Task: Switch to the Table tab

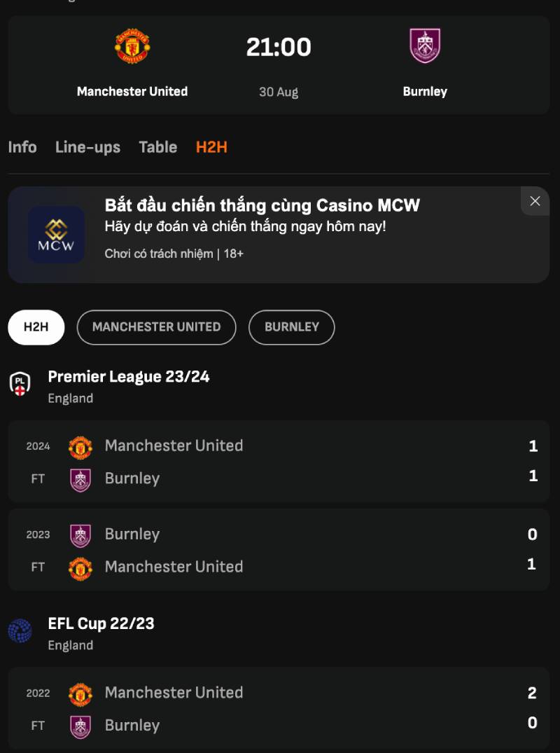Action: point(157,147)
